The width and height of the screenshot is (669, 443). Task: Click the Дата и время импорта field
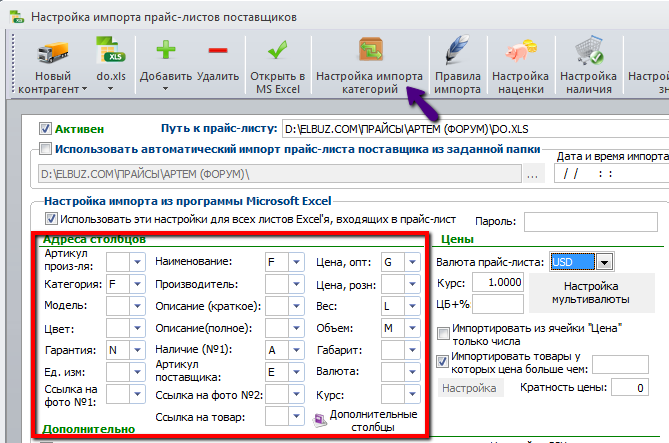tap(611, 174)
